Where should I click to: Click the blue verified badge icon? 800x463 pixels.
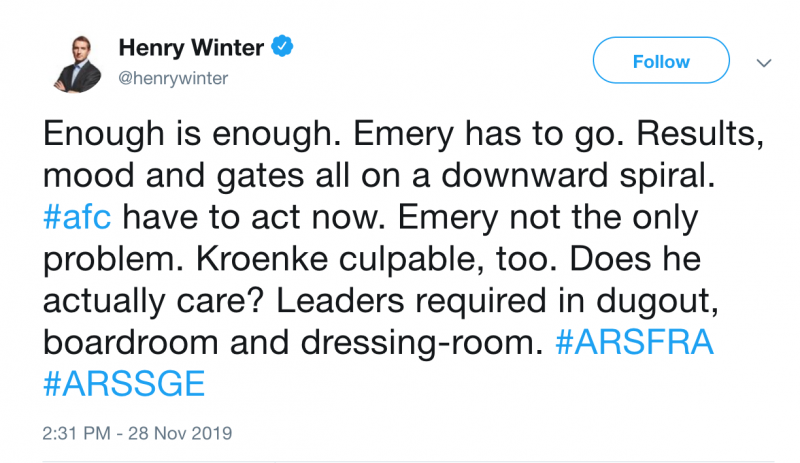[283, 47]
